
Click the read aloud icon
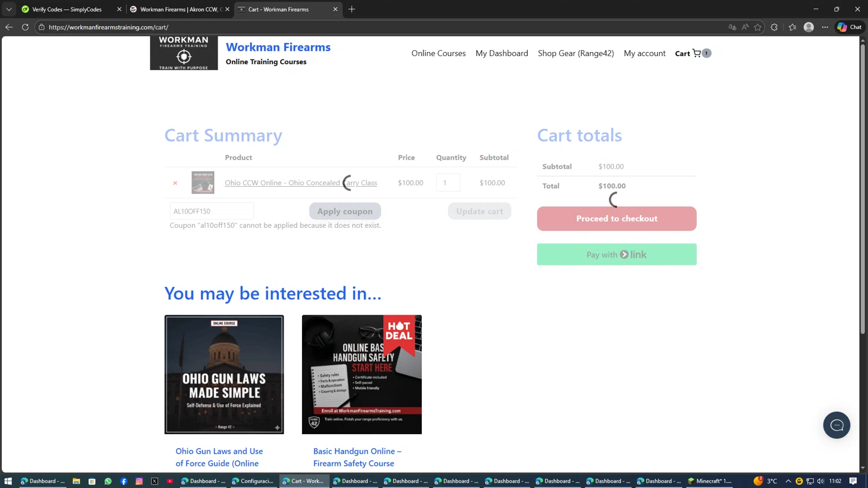click(745, 27)
